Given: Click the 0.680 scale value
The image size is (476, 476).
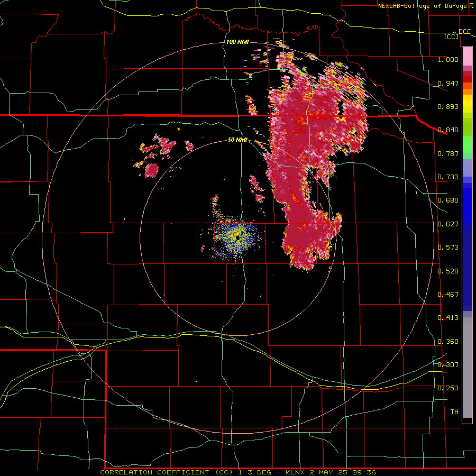Looking at the screenshot, I should click(448, 200).
